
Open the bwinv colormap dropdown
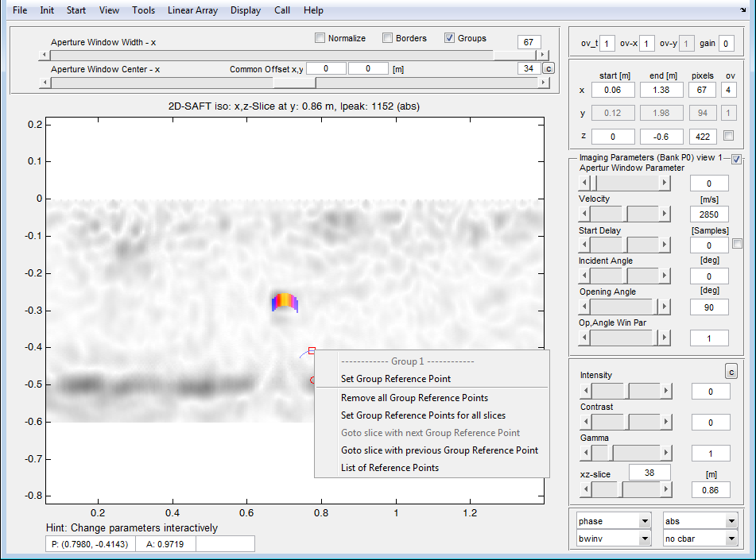(x=614, y=539)
